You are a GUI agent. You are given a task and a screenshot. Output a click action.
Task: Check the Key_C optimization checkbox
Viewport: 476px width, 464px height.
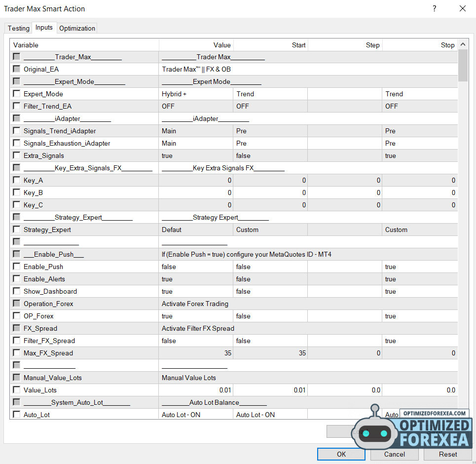click(x=16, y=205)
